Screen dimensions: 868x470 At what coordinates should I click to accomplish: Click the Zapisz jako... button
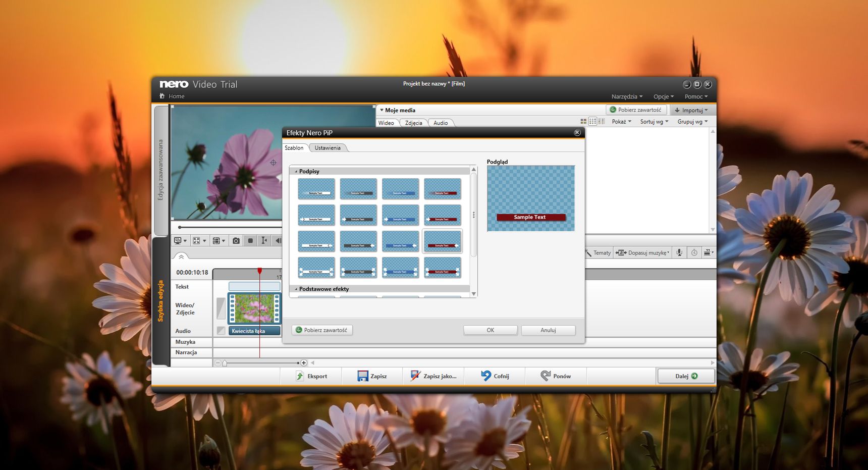click(x=433, y=376)
